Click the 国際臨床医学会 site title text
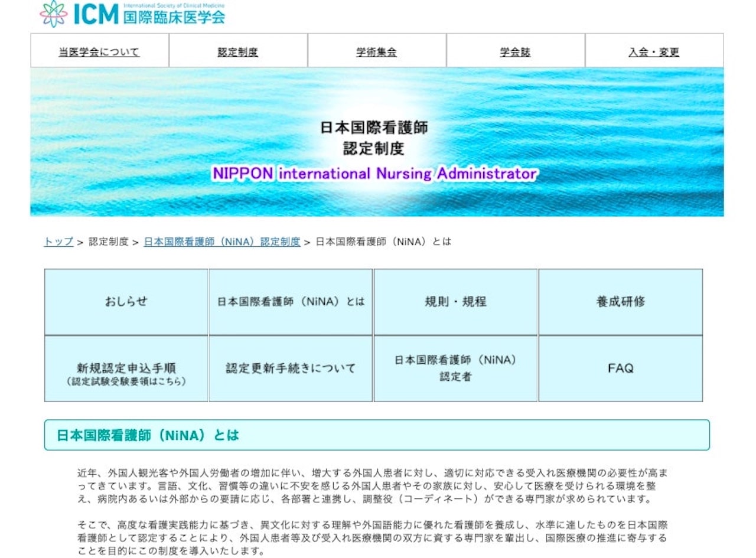The width and height of the screenshot is (756, 558). [174, 17]
